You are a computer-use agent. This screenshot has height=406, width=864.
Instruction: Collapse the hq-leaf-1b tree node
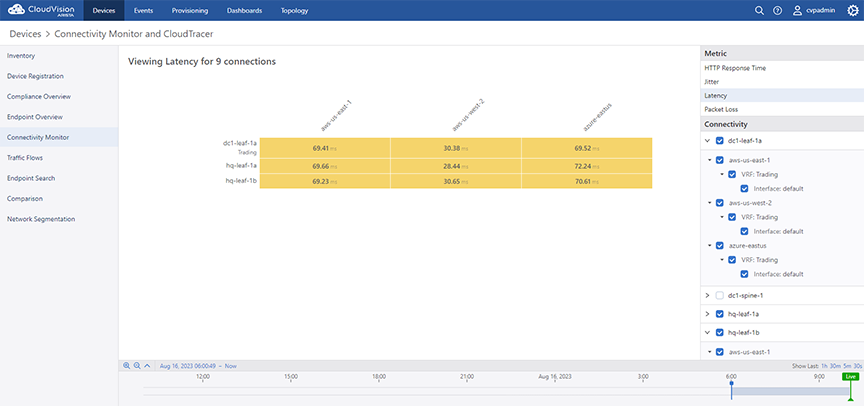pyautogui.click(x=707, y=333)
